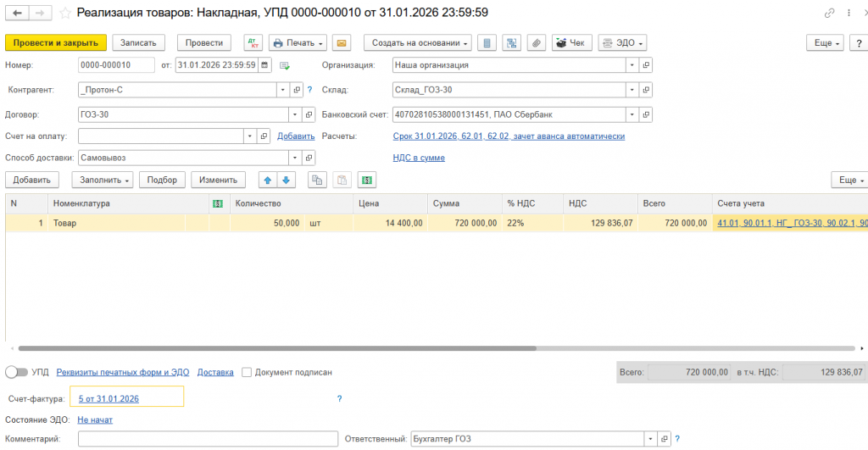
Task: Click the Провести button
Action: [204, 42]
